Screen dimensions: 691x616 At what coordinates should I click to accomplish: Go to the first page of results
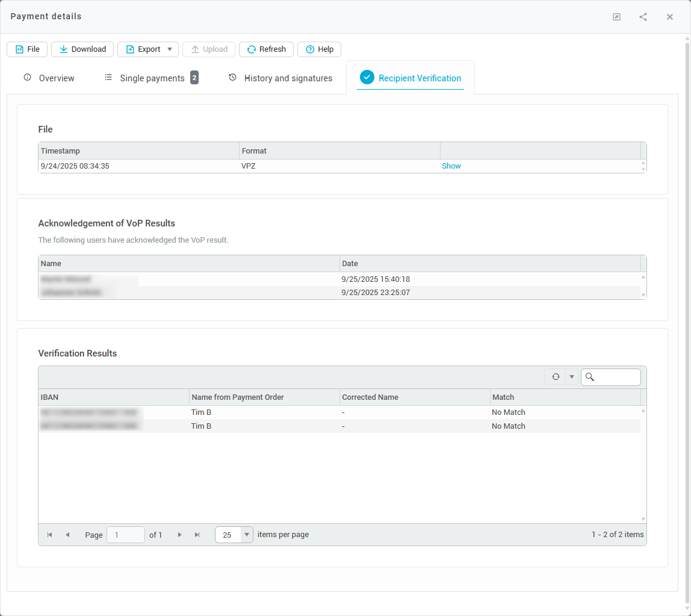(49, 535)
